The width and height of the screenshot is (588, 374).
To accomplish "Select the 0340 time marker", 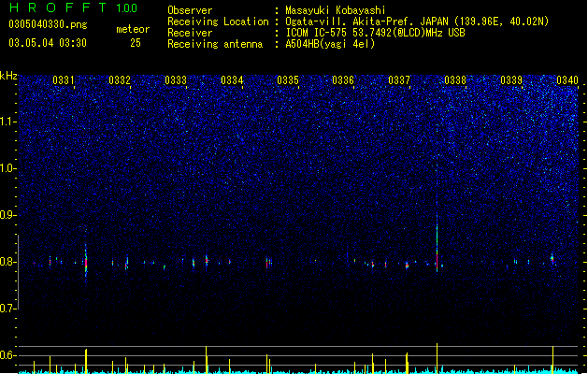I will 567,80.
